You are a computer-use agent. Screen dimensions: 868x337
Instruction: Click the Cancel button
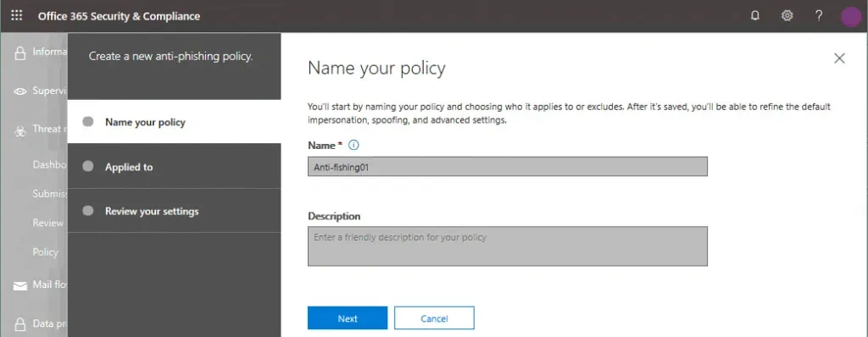(x=434, y=318)
